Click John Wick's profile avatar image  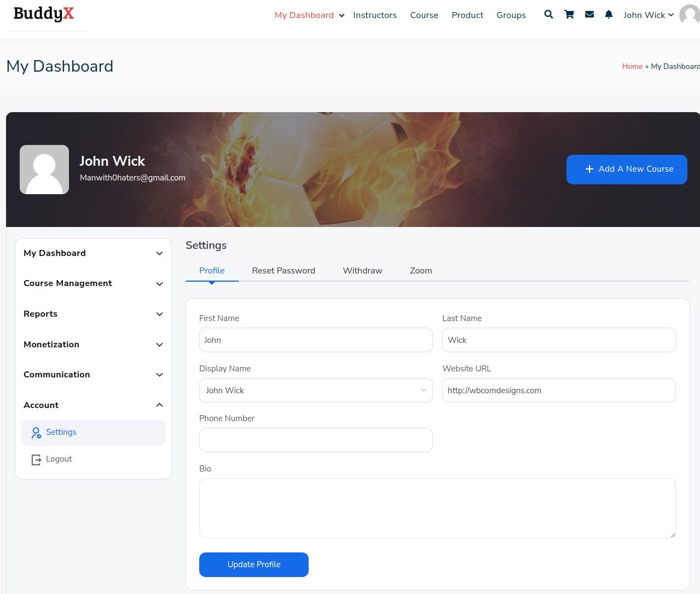coord(44,170)
